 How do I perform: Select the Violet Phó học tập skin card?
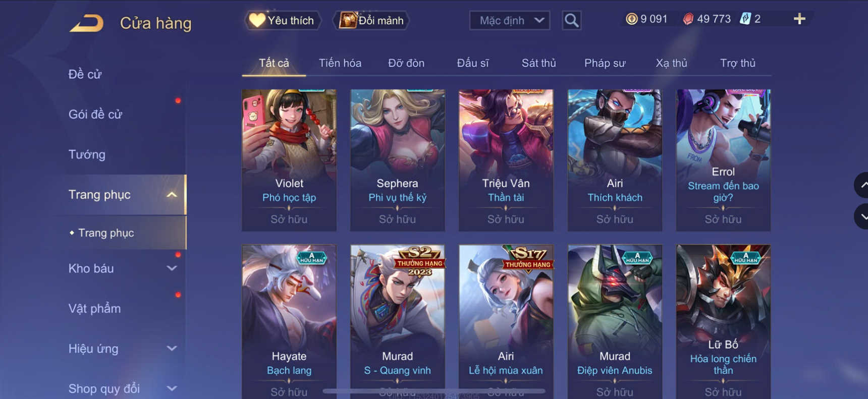pos(289,160)
